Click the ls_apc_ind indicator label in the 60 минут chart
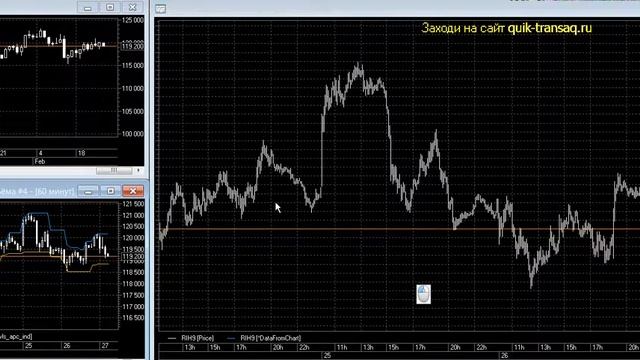The width and height of the screenshot is (640, 360). (16, 337)
